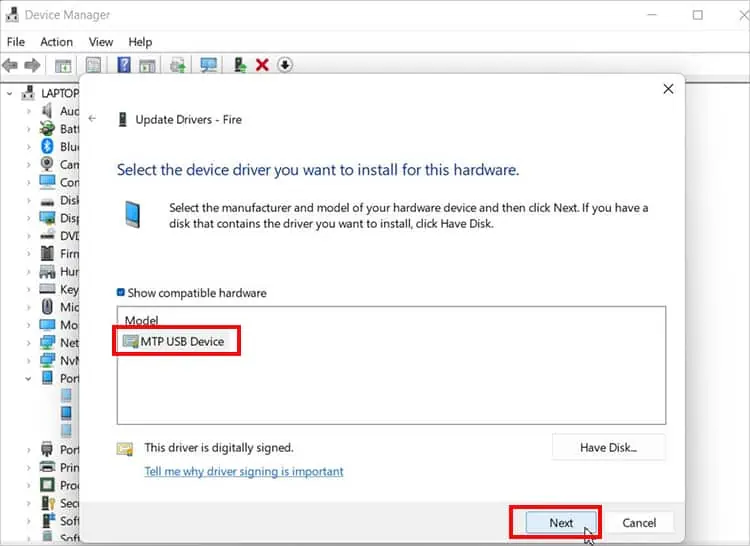
Task: Click the back arrow in Update Drivers dialog
Action: pos(92,119)
